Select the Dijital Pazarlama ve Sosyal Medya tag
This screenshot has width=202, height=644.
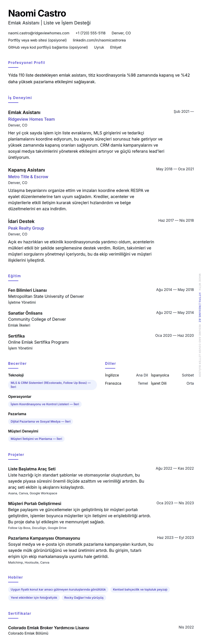[x=40, y=422]
